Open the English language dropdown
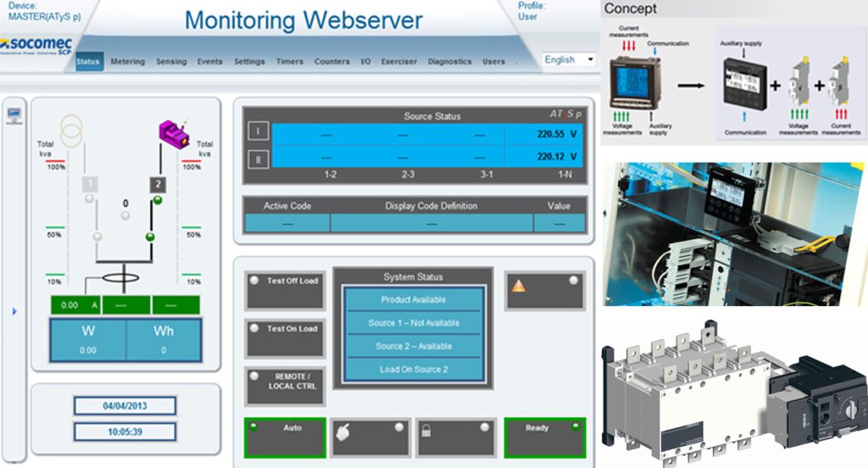 [x=569, y=59]
